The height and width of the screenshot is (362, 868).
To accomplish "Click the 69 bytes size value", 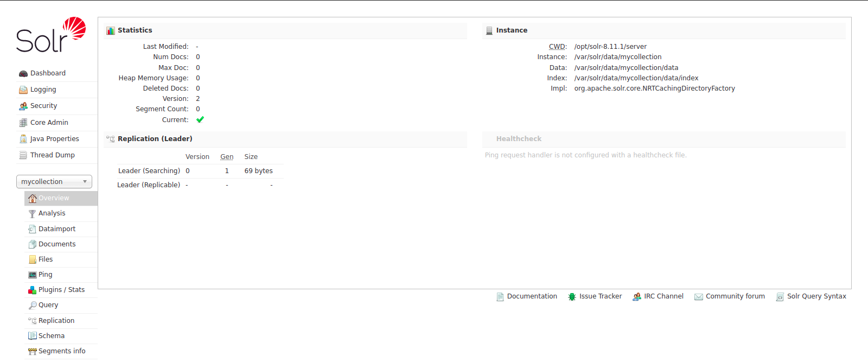I will 259,171.
